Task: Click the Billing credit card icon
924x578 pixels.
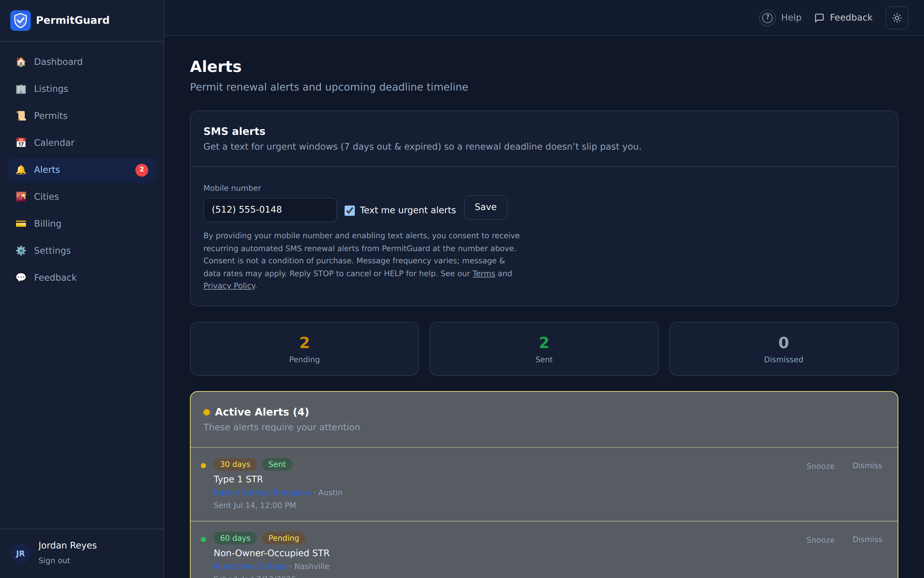Action: coord(21,223)
